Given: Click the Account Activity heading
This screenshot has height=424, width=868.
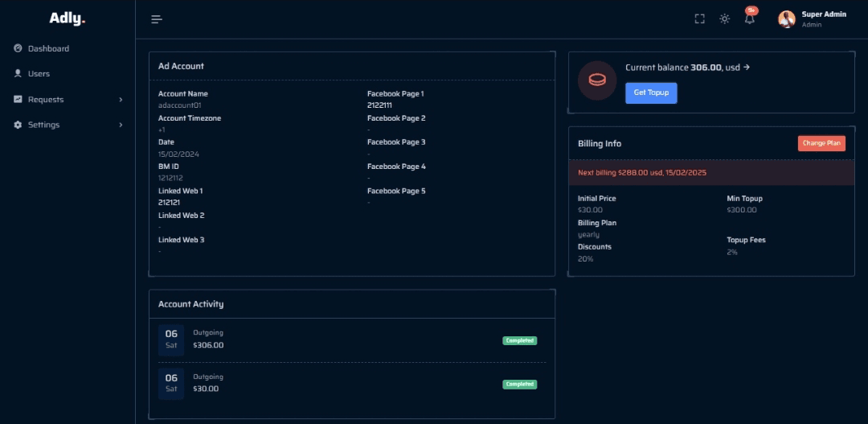Looking at the screenshot, I should [x=191, y=304].
